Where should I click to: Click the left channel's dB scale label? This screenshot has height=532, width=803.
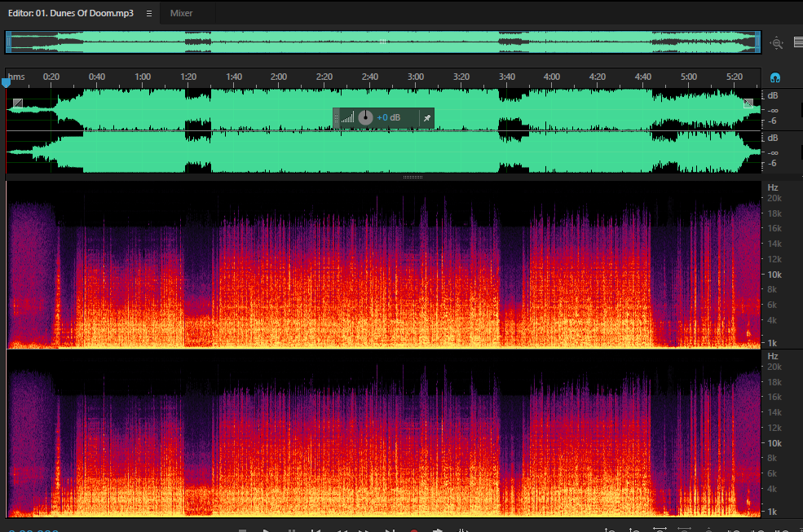pyautogui.click(x=773, y=96)
